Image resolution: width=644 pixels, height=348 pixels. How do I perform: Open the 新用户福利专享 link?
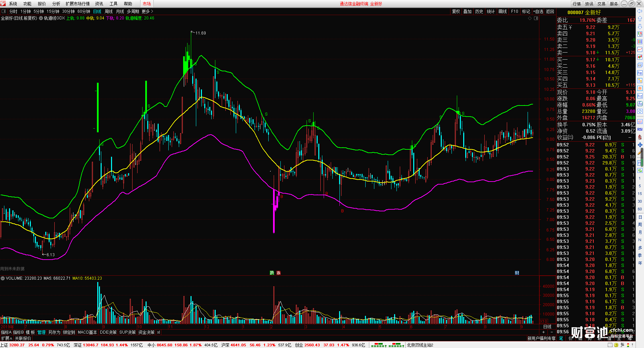pyautogui.click(x=541, y=338)
